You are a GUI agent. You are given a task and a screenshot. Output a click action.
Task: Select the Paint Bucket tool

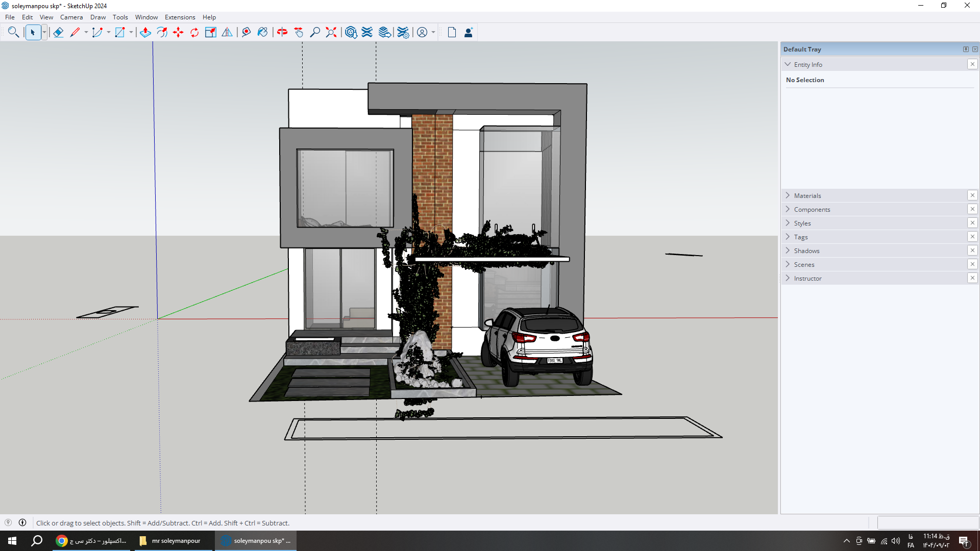pos(263,32)
